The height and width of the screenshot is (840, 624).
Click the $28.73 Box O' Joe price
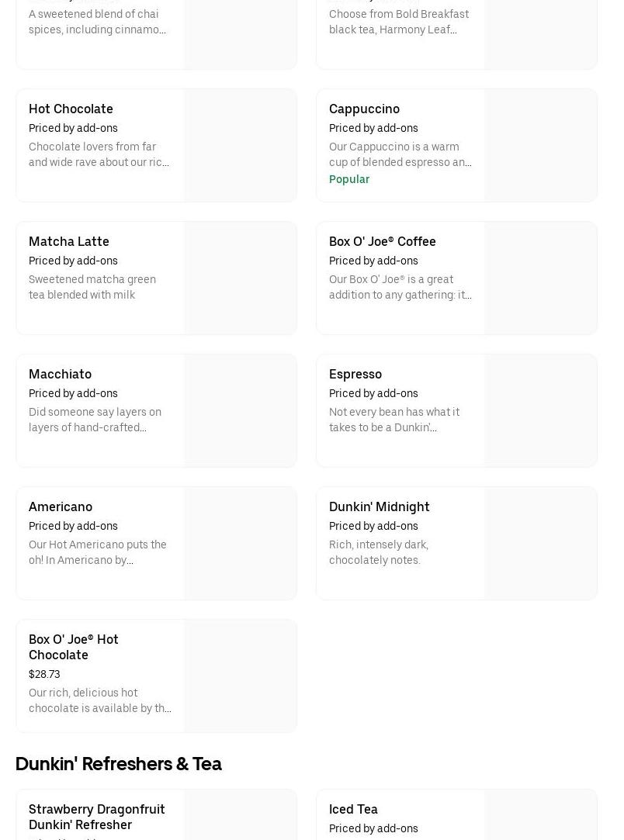(x=44, y=674)
